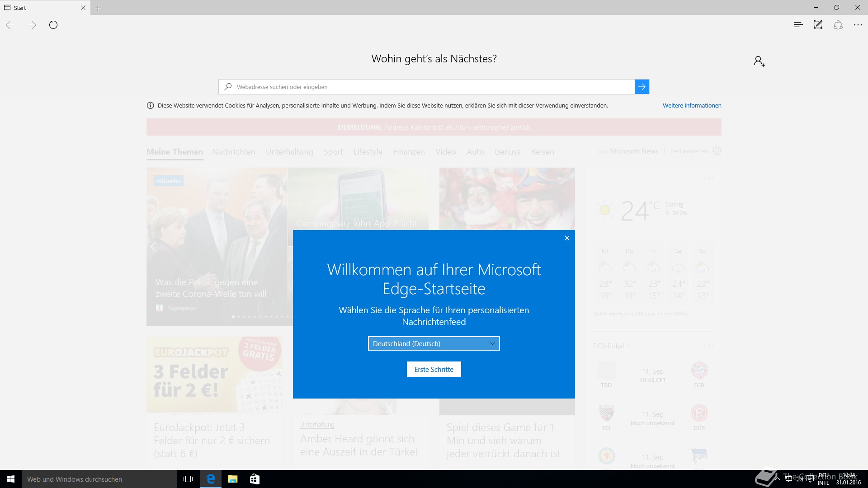Viewport: 868px width, 488px height.
Task: Click the Web und Windows durchsuchen search box
Action: click(99, 479)
